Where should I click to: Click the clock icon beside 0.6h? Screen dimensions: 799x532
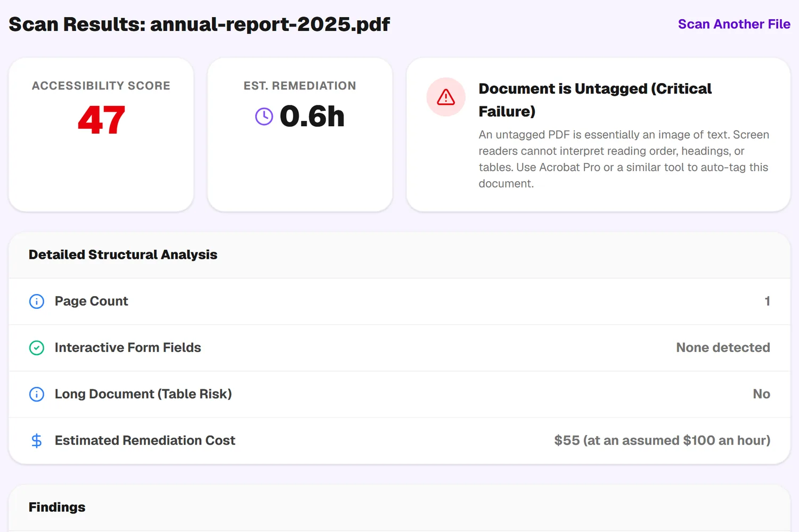[x=264, y=116]
